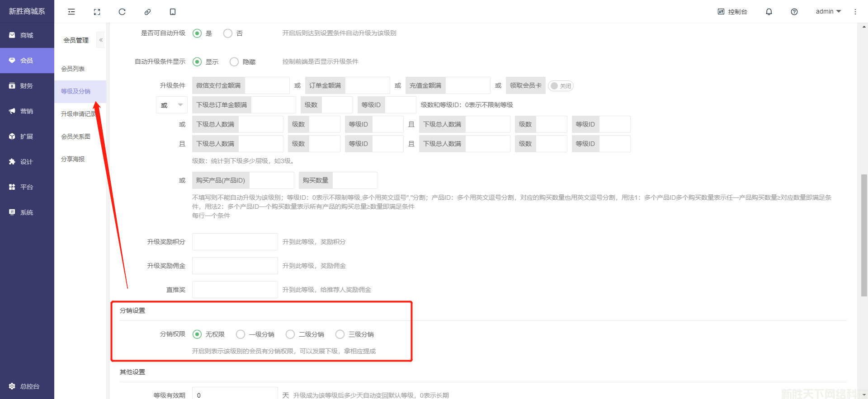Image resolution: width=868 pixels, height=399 pixels.
Task: Click the 购买产品(产品ID) input field
Action: (271, 180)
